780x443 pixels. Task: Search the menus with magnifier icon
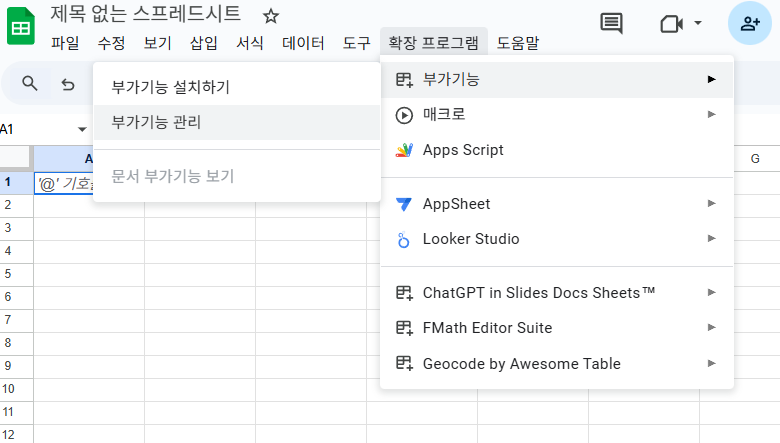tap(29, 84)
